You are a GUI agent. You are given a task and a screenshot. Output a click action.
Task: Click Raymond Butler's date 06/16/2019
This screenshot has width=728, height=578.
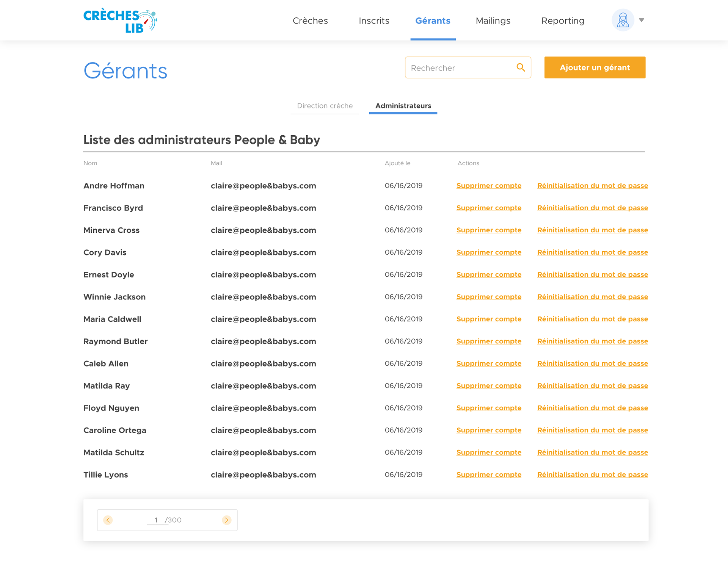[403, 341]
